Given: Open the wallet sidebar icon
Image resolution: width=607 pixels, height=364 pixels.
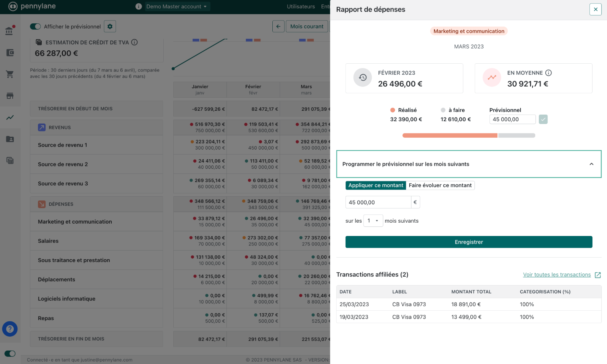Looking at the screenshot, I should pos(10,53).
